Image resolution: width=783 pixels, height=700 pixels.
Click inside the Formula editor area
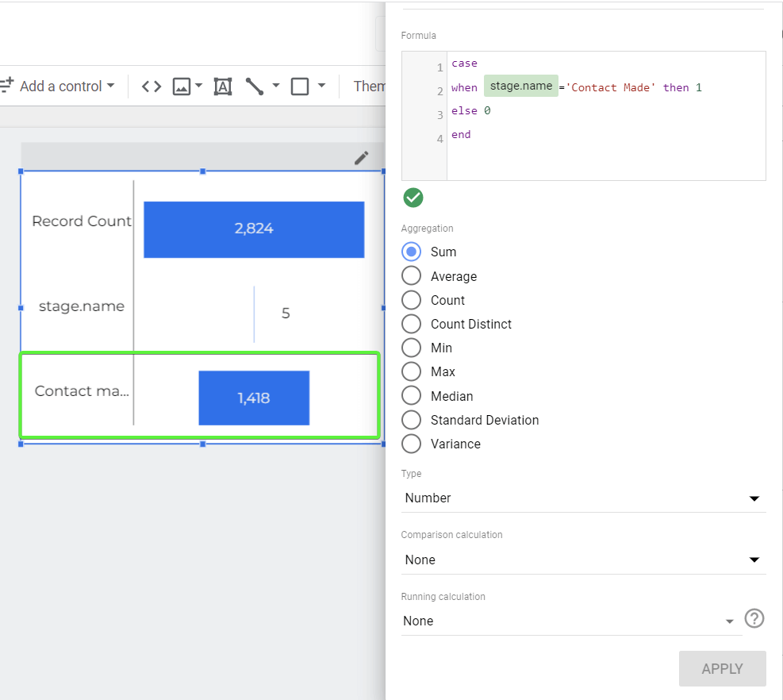[x=606, y=115]
